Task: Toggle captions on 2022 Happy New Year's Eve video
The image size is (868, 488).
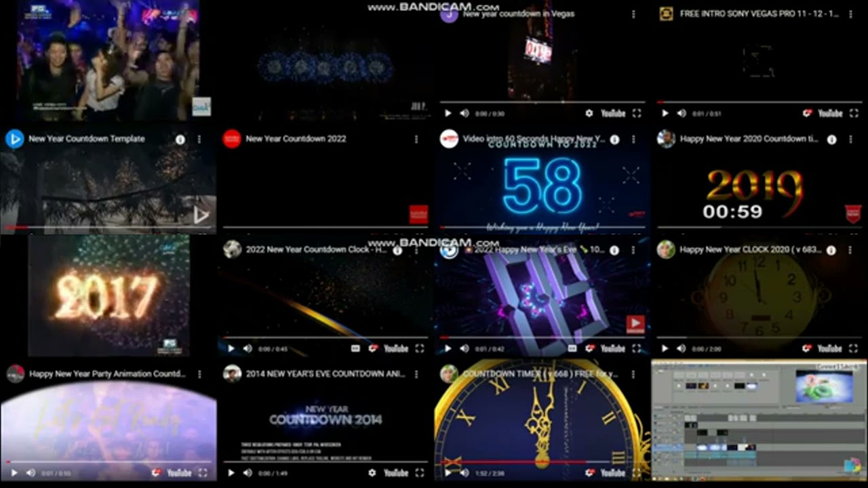Action: [x=572, y=348]
